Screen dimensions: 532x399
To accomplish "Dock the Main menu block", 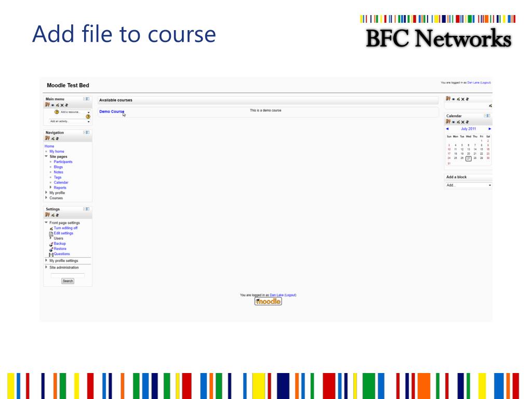I will [x=87, y=99].
